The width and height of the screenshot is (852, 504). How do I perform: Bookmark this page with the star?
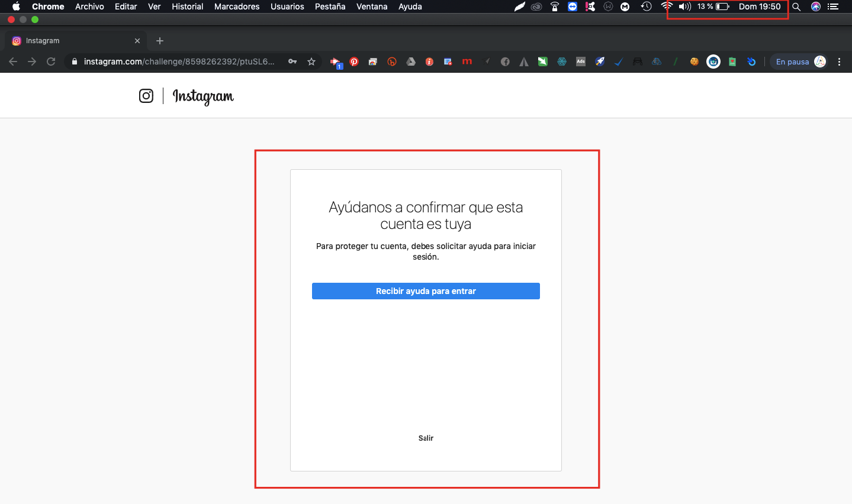point(311,62)
